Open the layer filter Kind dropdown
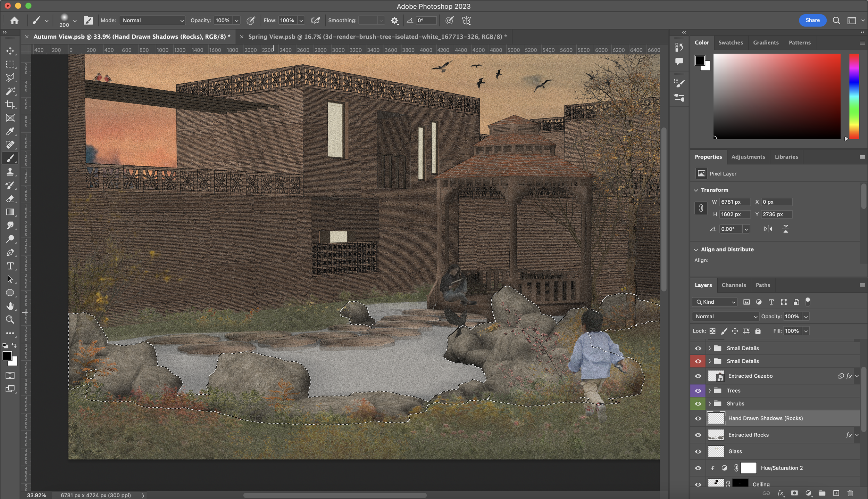Viewport: 868px width, 499px height. pos(715,302)
